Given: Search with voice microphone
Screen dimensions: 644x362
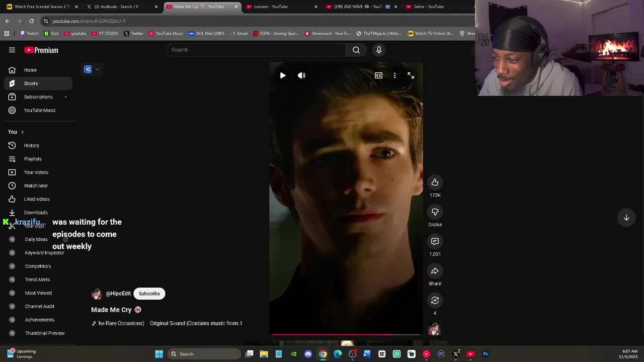Looking at the screenshot, I should [379, 50].
